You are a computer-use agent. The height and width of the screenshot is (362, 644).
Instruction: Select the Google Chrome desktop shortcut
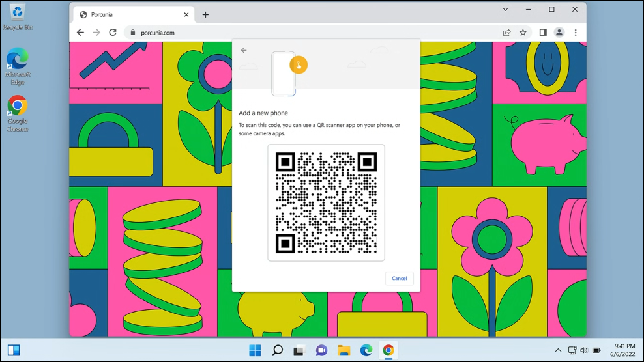click(17, 114)
